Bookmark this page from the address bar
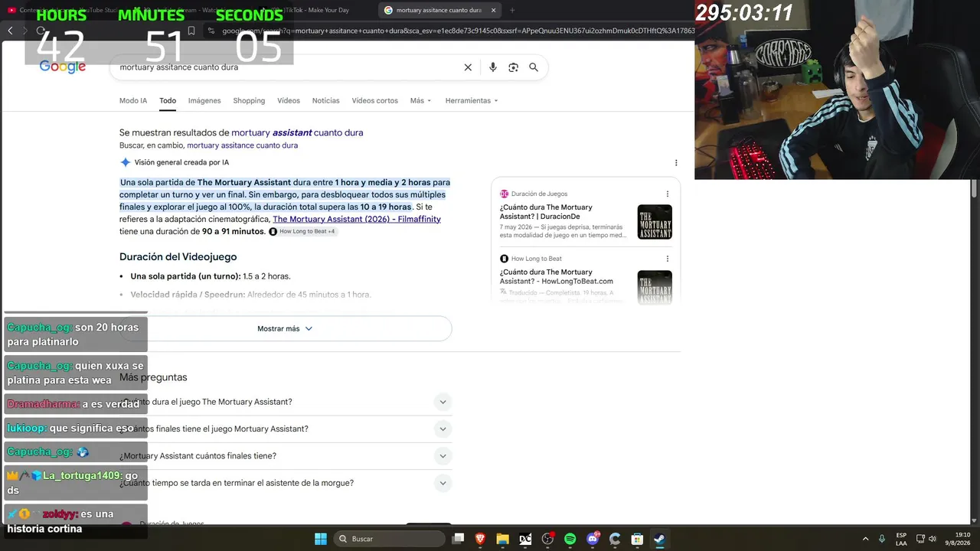Screen dimensions: 980x551 click(x=191, y=31)
